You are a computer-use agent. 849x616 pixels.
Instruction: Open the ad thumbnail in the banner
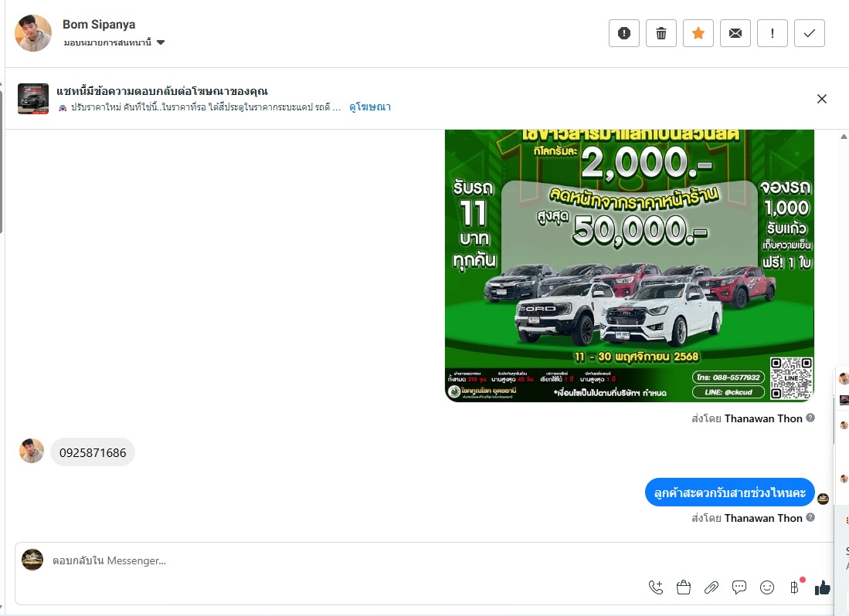tap(33, 99)
